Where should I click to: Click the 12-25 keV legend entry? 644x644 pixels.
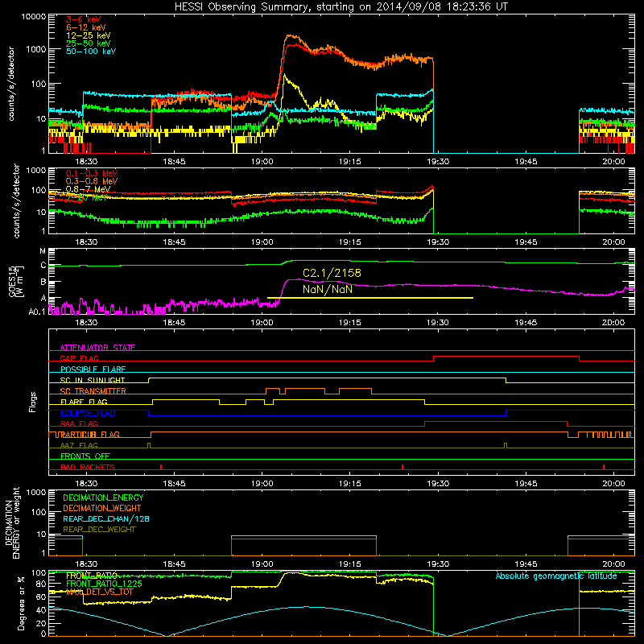click(89, 35)
